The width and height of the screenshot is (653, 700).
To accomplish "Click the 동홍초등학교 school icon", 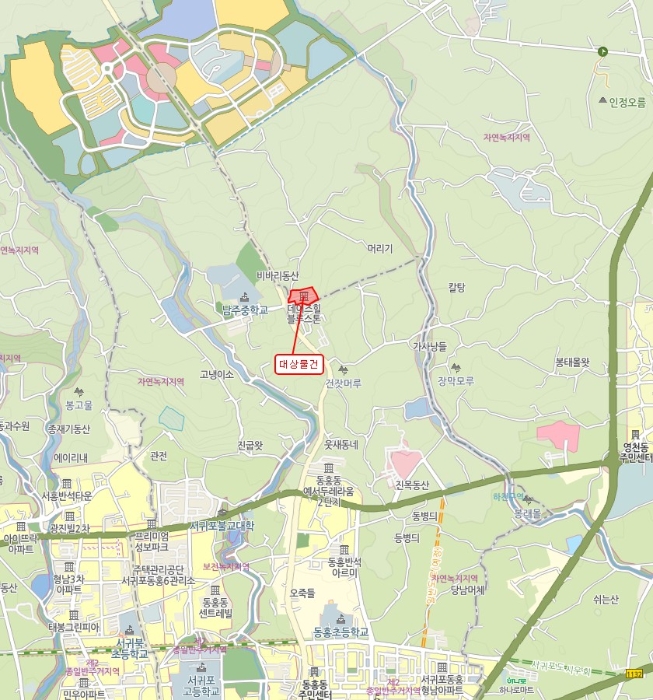I will pyautogui.click(x=341, y=620).
